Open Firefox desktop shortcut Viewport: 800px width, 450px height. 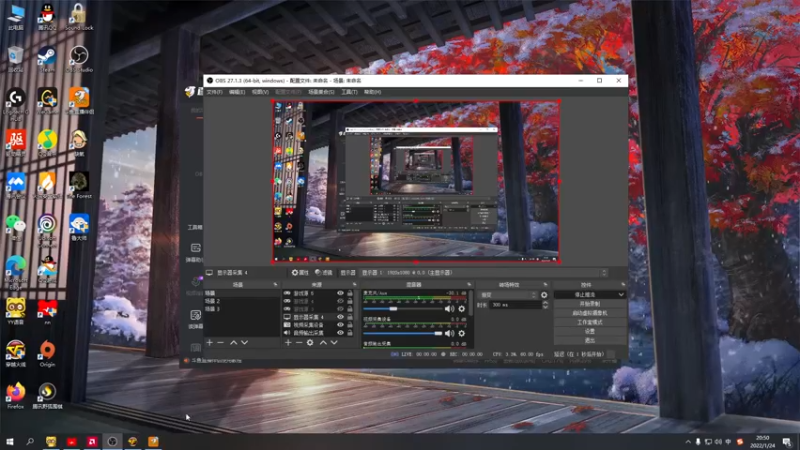click(x=15, y=395)
